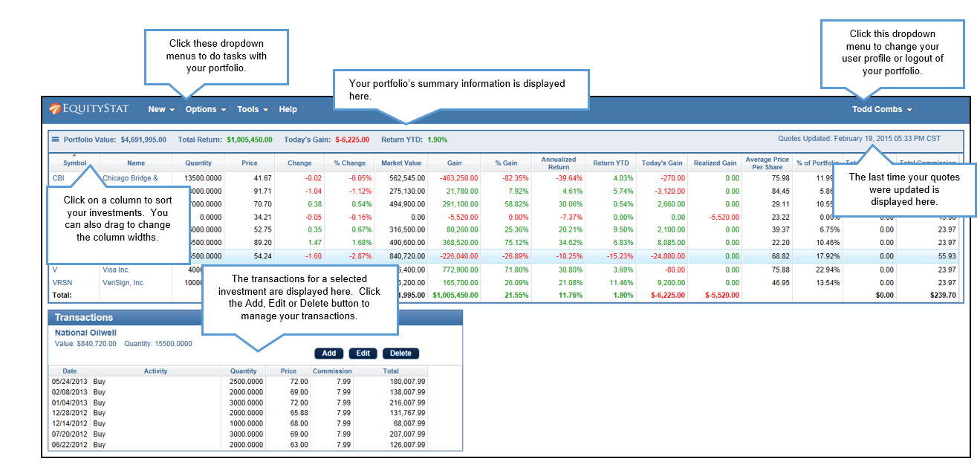The width and height of the screenshot is (980, 473).
Task: Click the National Oilwell title in Transactions
Action: coord(85,333)
